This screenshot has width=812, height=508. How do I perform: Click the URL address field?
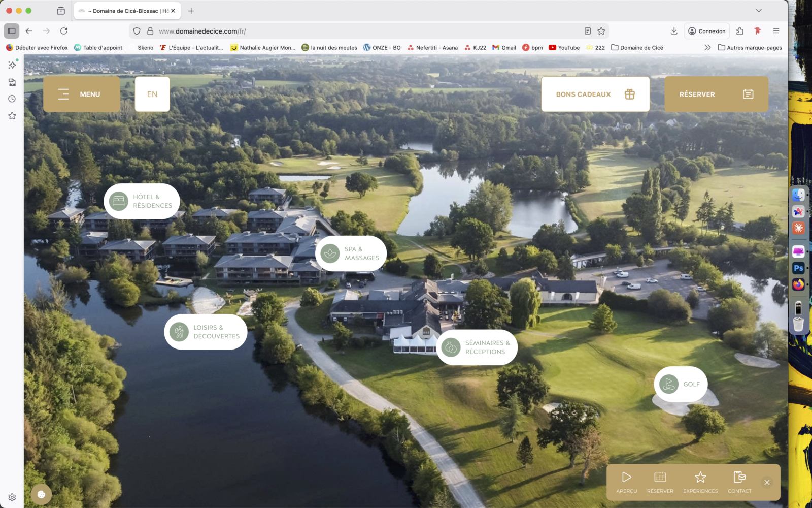[355, 31]
